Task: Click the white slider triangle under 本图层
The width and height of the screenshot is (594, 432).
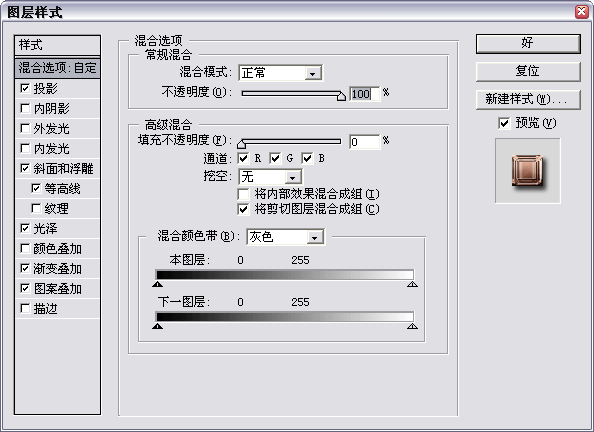Action: click(x=413, y=284)
